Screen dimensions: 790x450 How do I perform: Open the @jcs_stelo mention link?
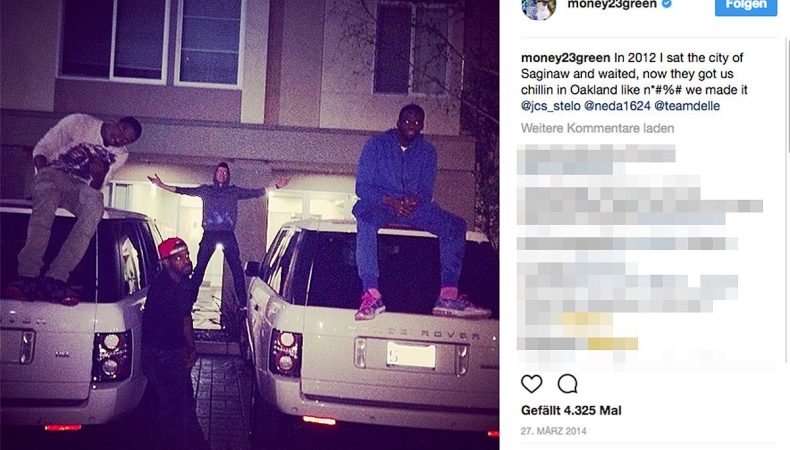(x=551, y=106)
